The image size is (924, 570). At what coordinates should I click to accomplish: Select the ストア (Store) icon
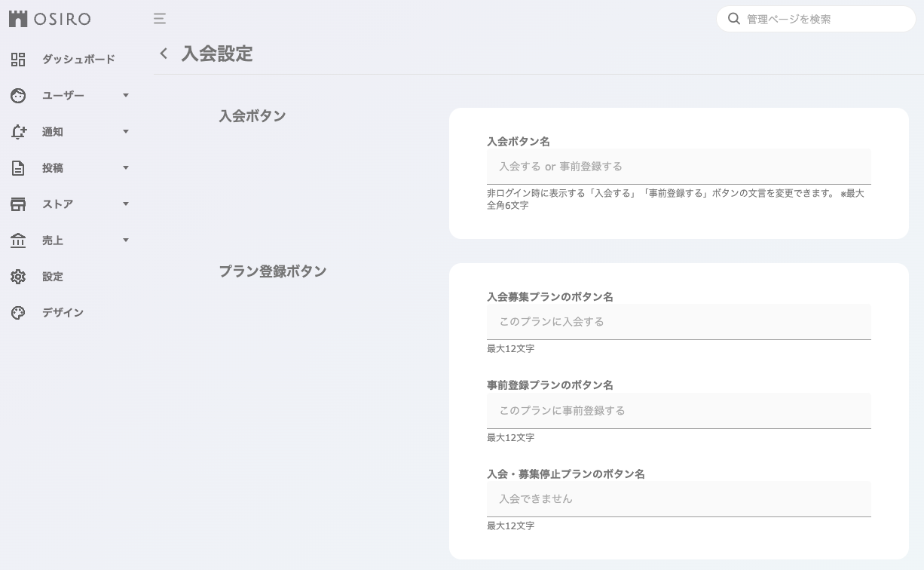18,204
